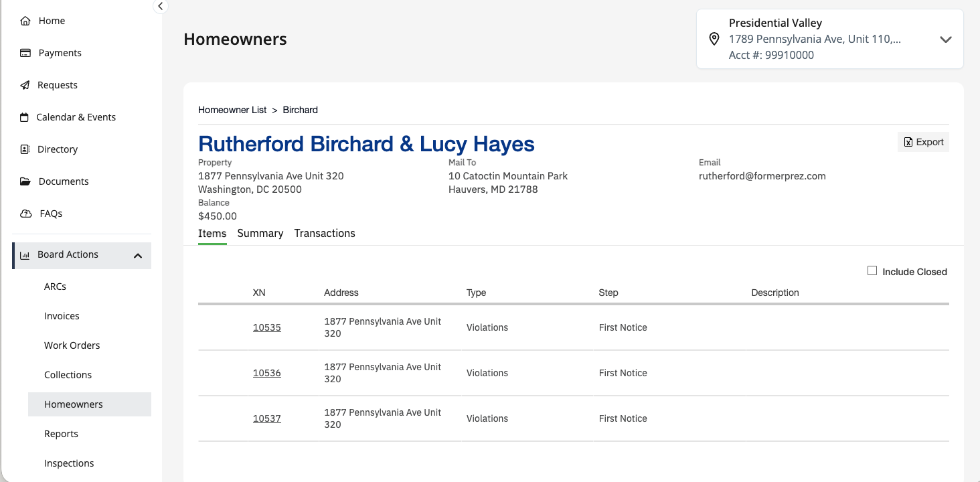Click the address cell in row 10537
Screen dimensions: 980x482
click(383, 418)
